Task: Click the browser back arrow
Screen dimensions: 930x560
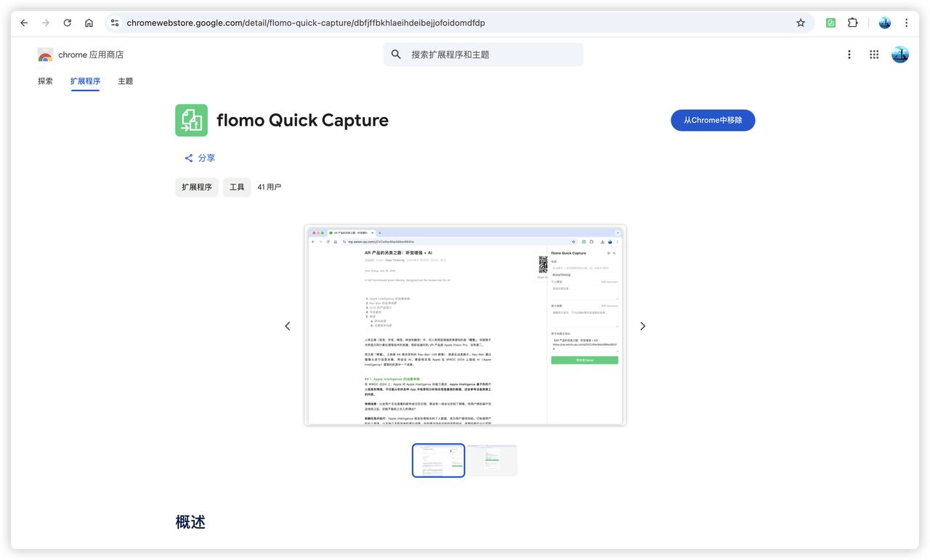Action: tap(24, 23)
